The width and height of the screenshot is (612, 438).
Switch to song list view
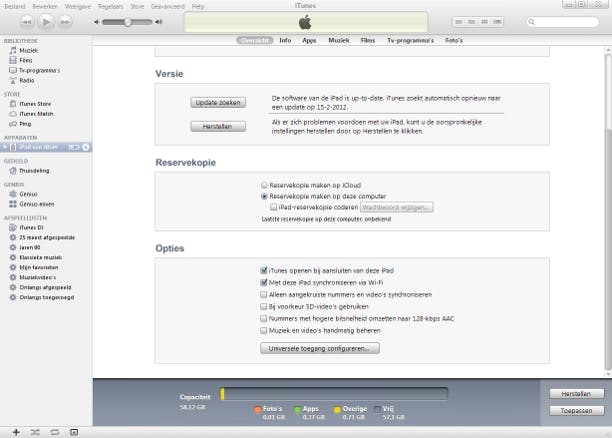tap(459, 22)
